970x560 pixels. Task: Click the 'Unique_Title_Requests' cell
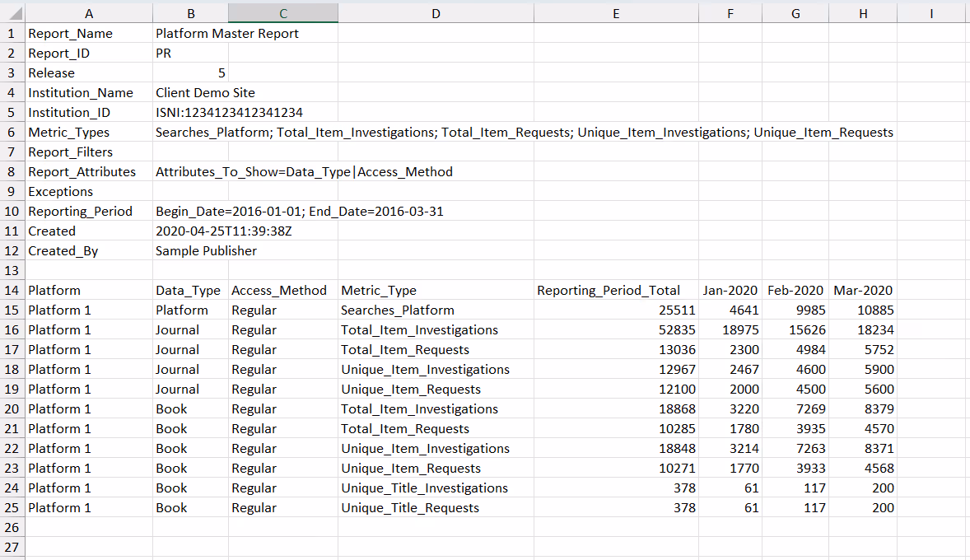point(436,508)
